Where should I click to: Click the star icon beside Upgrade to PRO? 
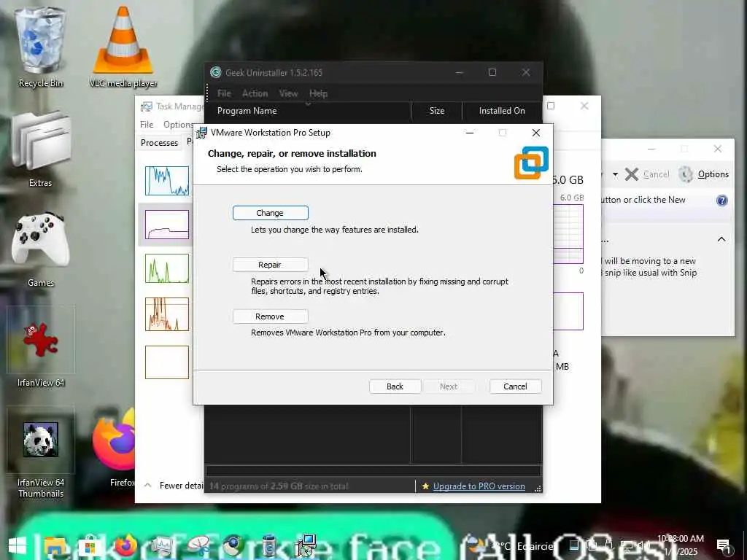(x=425, y=486)
